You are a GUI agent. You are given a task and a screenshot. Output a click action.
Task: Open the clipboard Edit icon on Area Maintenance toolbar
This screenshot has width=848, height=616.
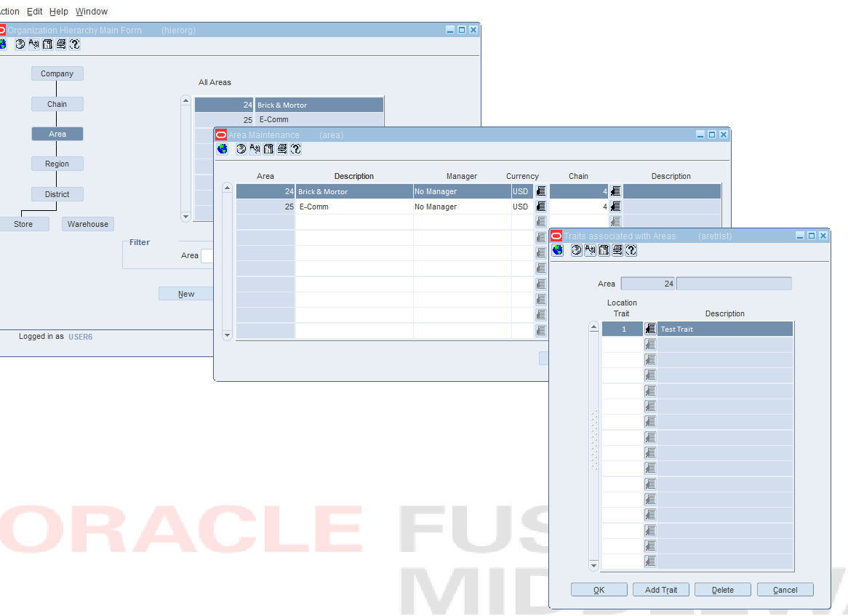[x=269, y=148]
